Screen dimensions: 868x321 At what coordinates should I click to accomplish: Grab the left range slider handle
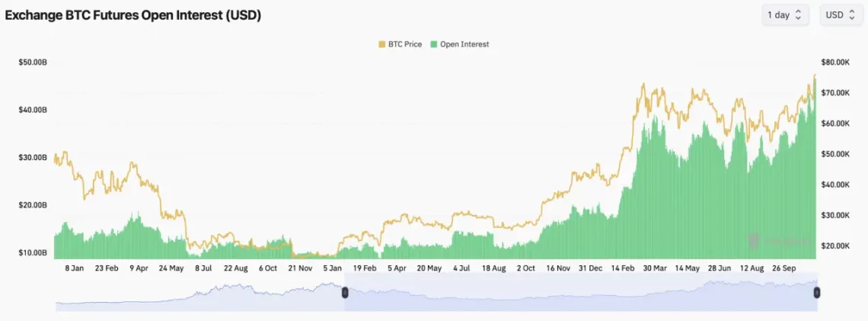[345, 292]
